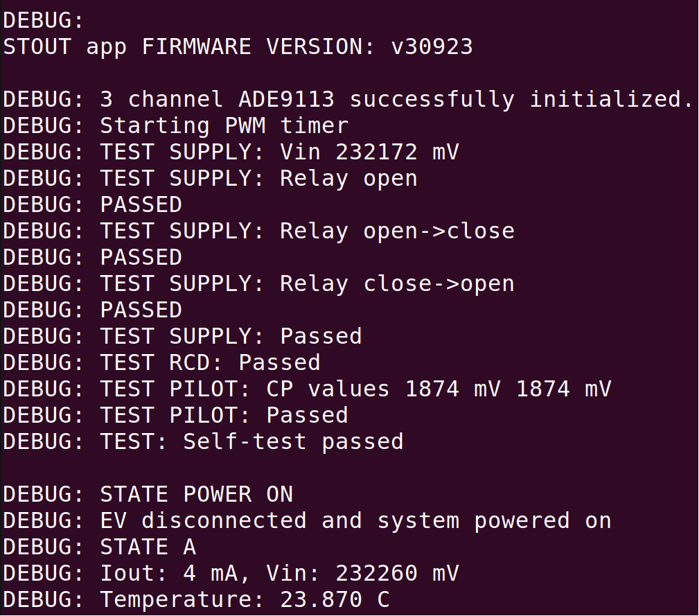Click the Vin 232260 mV value
The height and width of the screenshot is (616, 699).
click(x=397, y=573)
